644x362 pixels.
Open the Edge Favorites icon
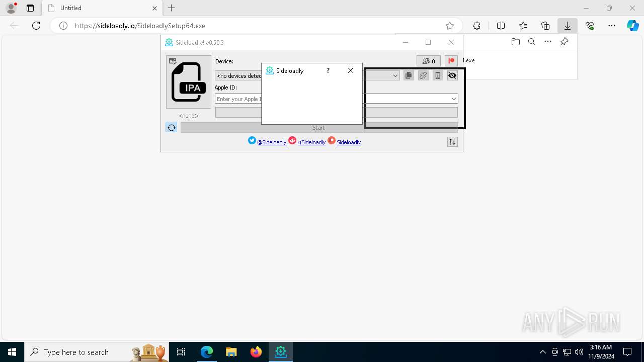point(523,26)
